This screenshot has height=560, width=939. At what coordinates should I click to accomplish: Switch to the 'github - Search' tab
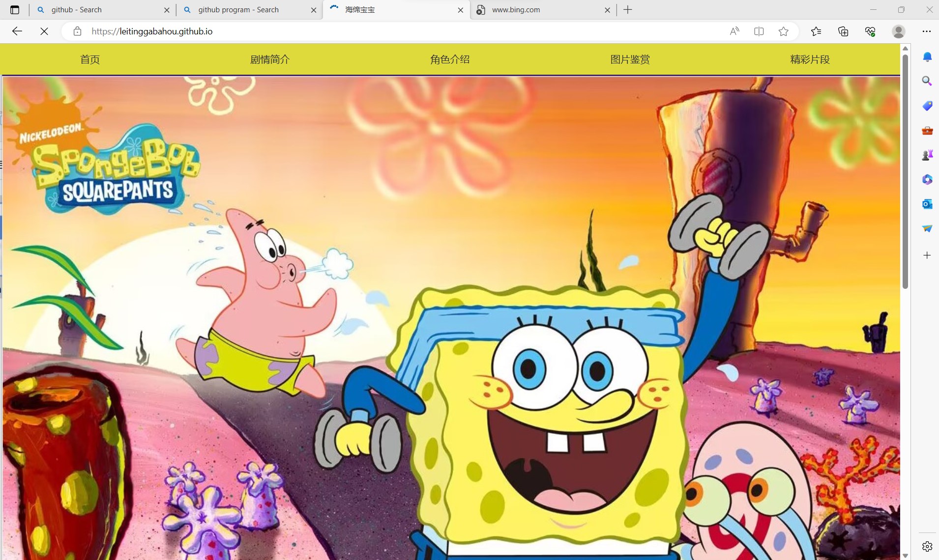[x=103, y=10]
